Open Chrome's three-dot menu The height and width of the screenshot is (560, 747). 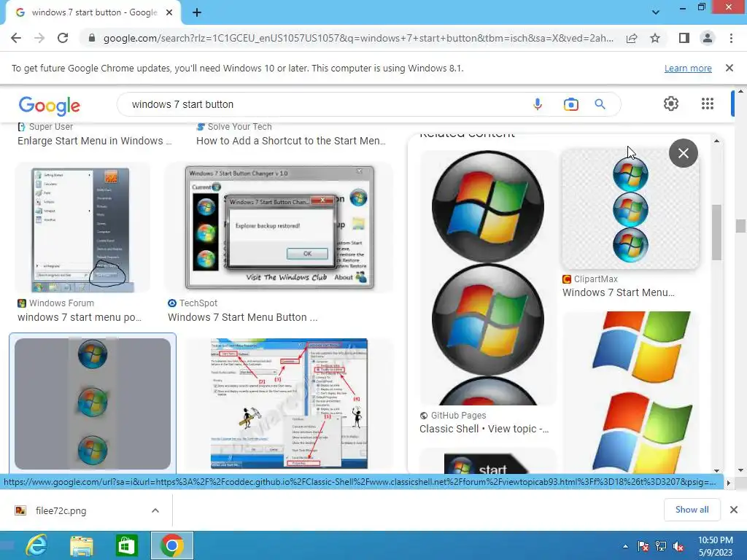731,38
